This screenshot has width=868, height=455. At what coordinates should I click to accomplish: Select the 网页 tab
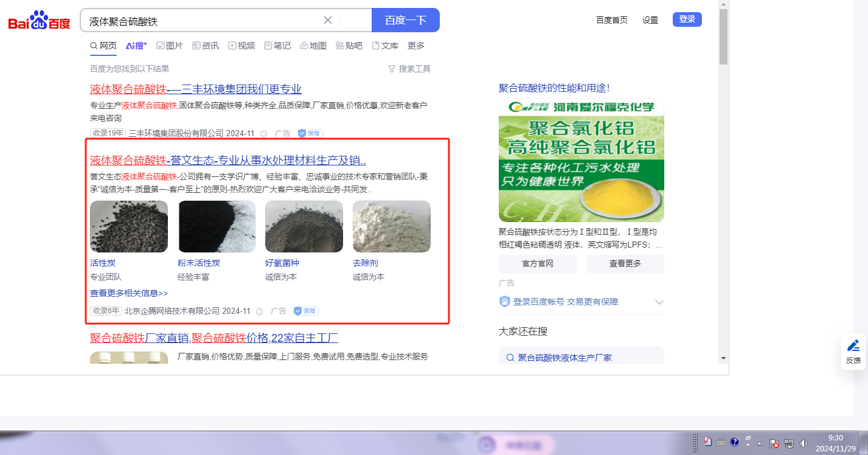(103, 46)
